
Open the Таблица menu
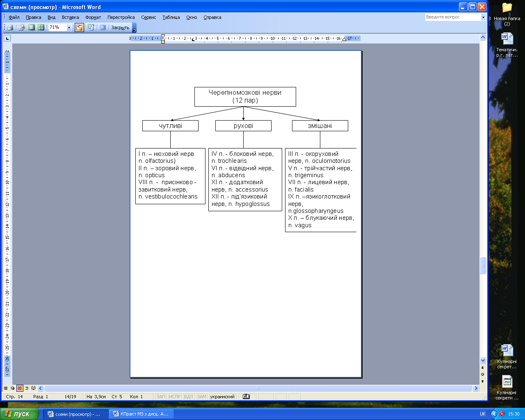click(x=171, y=17)
